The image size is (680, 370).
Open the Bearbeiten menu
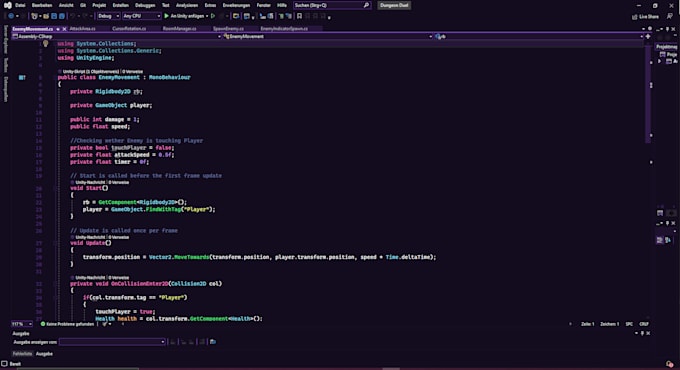[42, 5]
